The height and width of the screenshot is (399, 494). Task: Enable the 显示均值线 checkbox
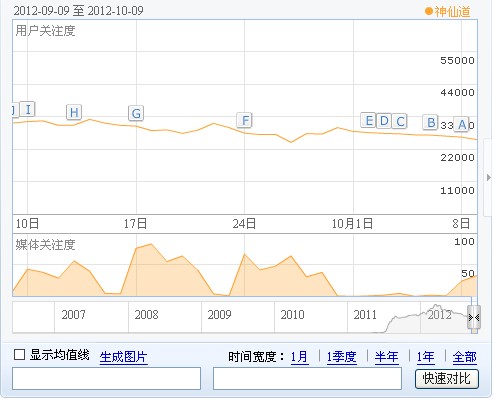point(20,355)
